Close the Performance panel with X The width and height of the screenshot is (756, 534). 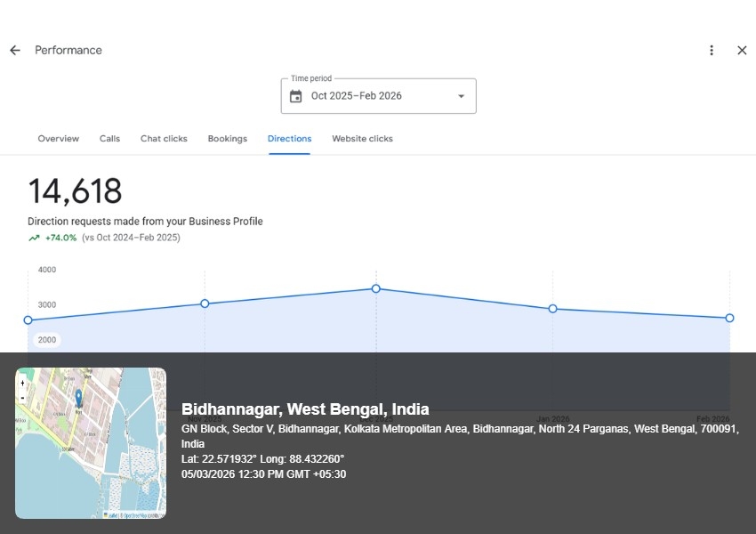(x=742, y=51)
